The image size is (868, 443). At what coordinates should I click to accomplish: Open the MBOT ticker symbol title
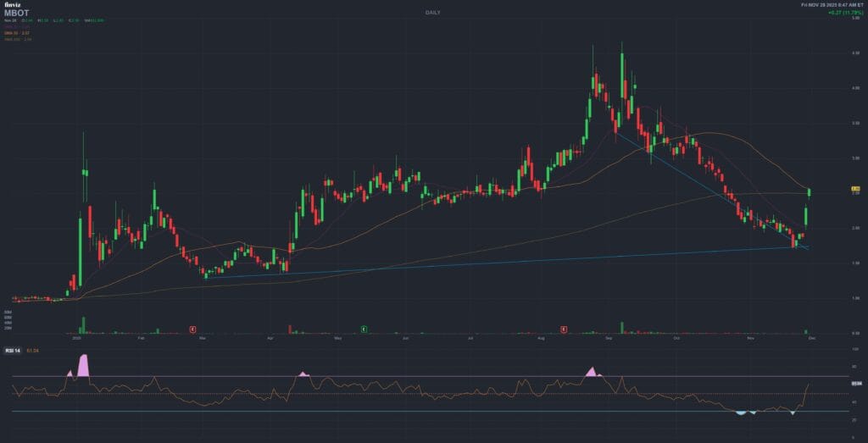[x=17, y=14]
